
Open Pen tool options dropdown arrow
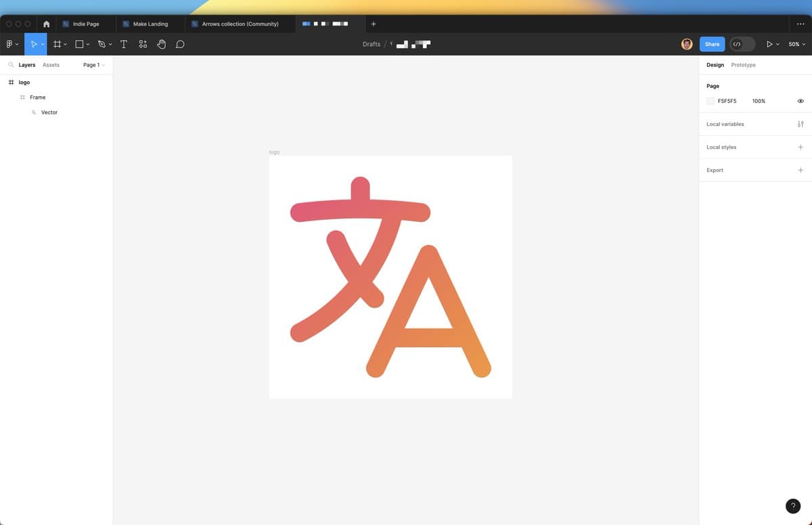[110, 45]
